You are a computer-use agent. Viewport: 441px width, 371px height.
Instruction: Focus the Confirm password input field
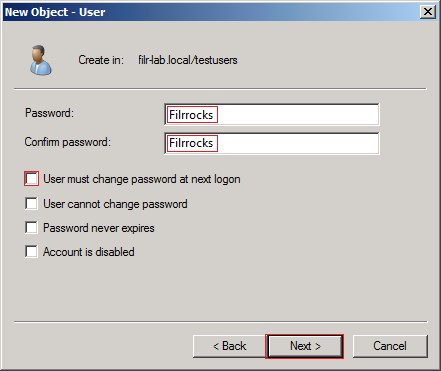point(272,143)
